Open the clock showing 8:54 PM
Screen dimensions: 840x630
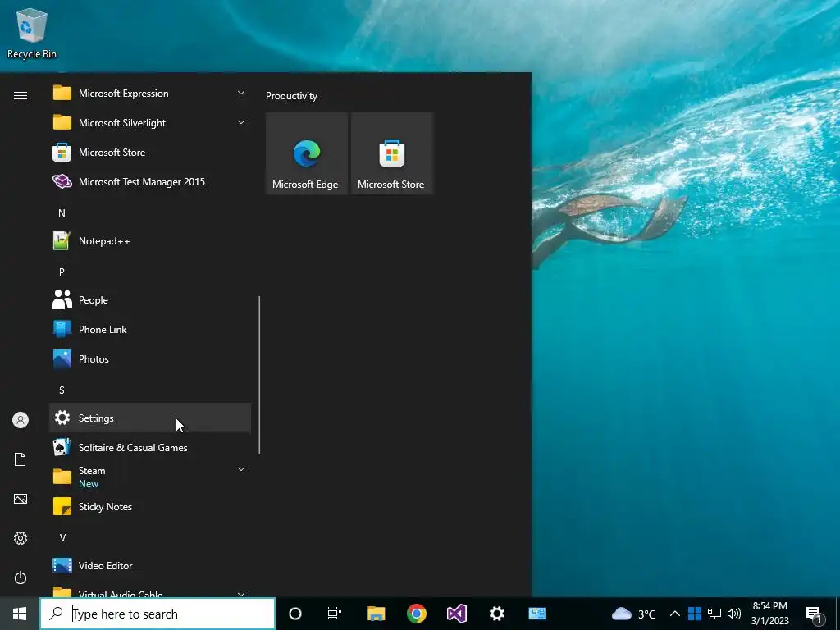[769, 614]
